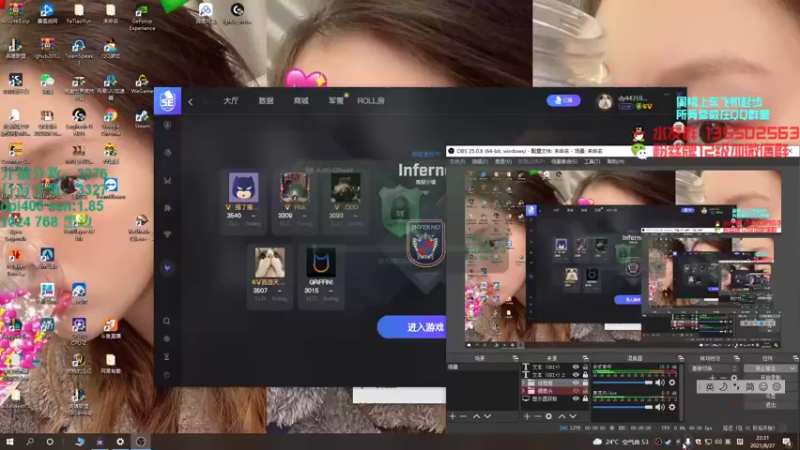
Task: Mute the desktop audio channel
Action: click(x=660, y=382)
